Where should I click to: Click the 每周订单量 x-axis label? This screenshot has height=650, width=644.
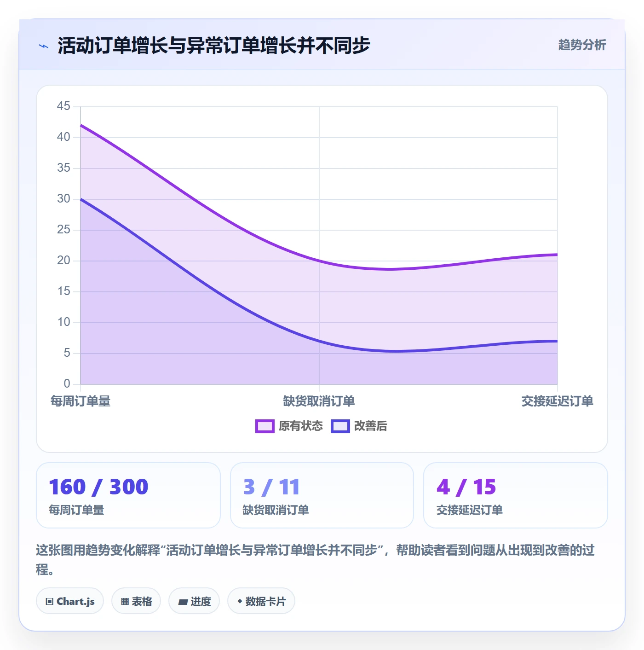pyautogui.click(x=80, y=401)
